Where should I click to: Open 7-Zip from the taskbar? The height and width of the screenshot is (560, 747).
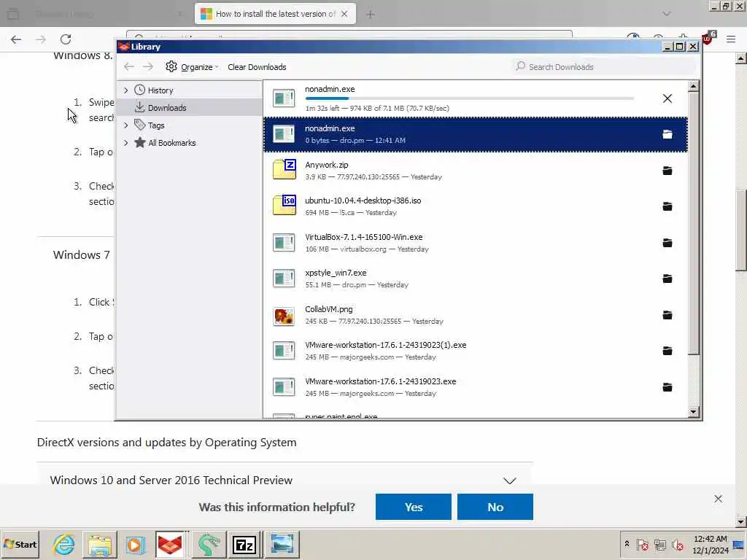244,544
